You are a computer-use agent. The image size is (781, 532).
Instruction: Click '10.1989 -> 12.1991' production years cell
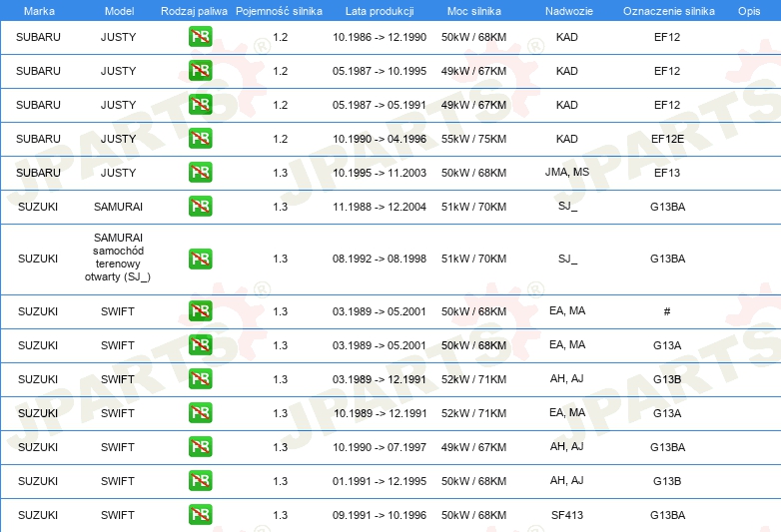pos(381,413)
